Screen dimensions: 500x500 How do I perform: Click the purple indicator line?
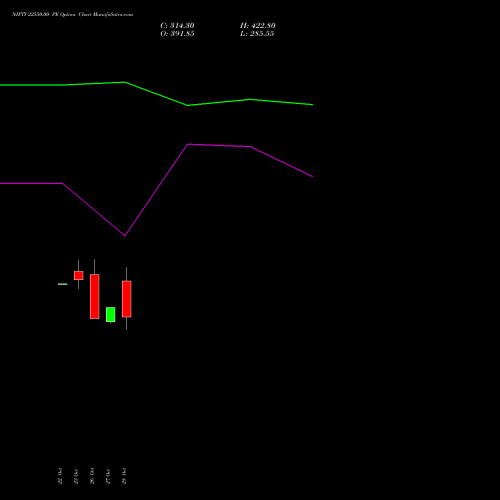(x=157, y=190)
